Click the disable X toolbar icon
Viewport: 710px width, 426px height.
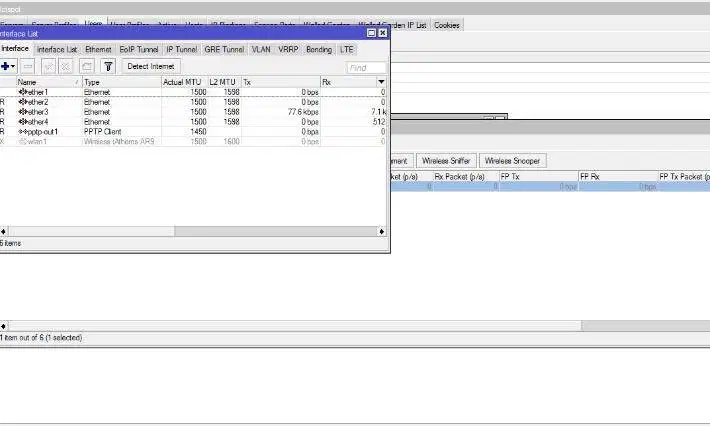pos(66,67)
